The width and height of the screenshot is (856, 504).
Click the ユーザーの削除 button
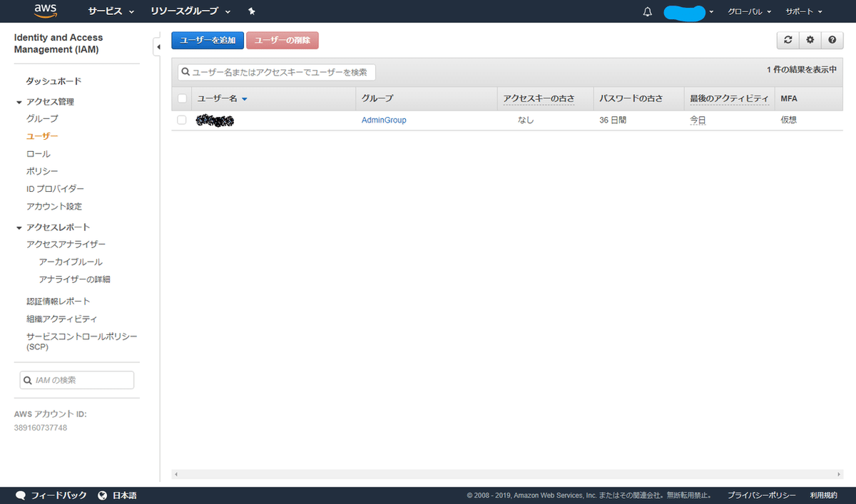(282, 41)
